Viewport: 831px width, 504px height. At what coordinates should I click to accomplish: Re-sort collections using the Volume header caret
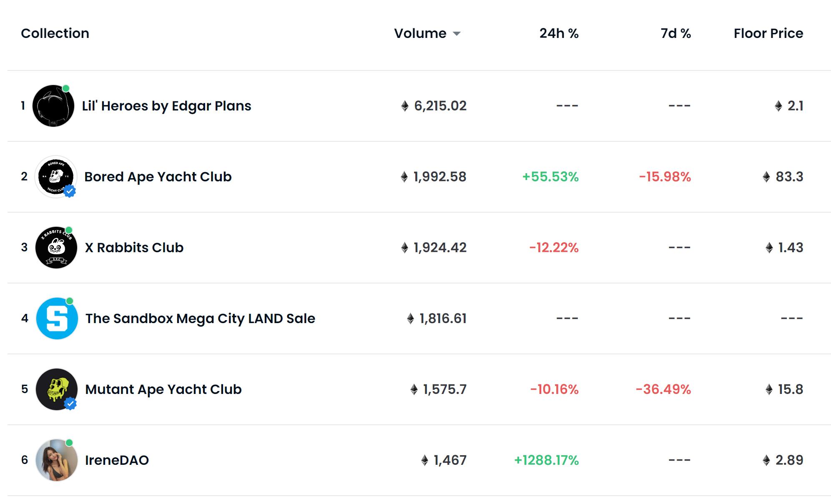pyautogui.click(x=457, y=34)
